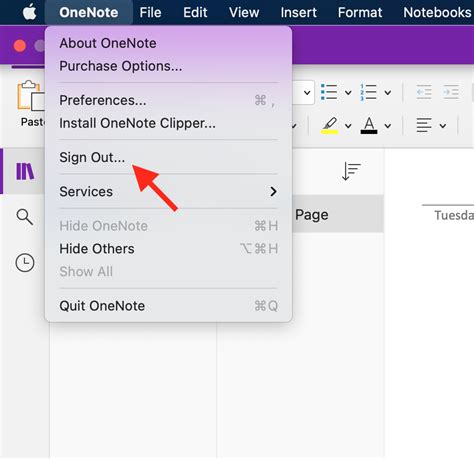Open the text alignment dropdown
474x459 pixels.
pos(443,126)
